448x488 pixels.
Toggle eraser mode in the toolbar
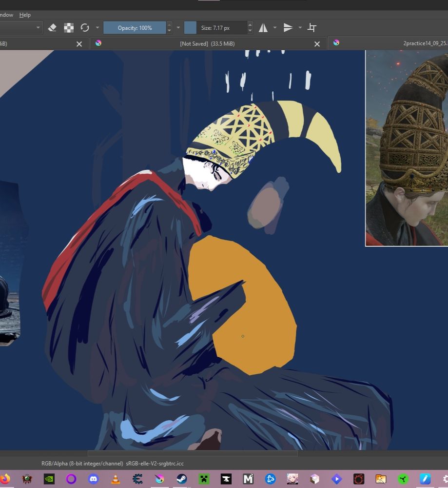pos(53,28)
